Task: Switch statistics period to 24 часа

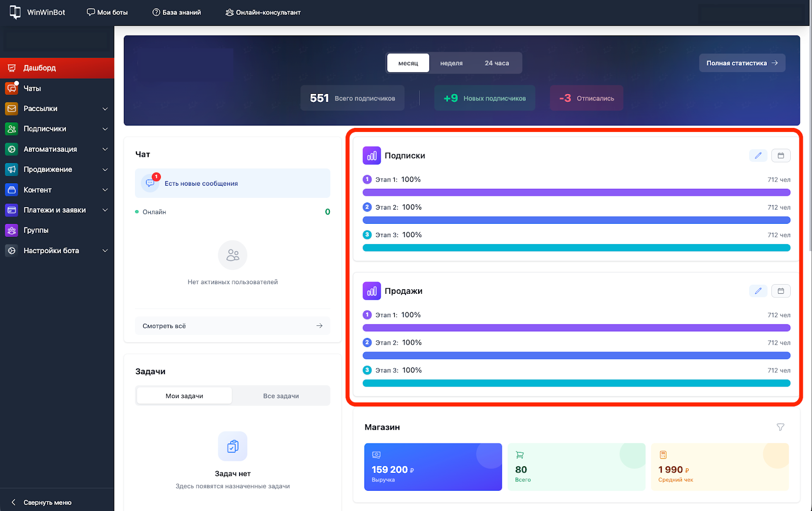Action: [496, 63]
